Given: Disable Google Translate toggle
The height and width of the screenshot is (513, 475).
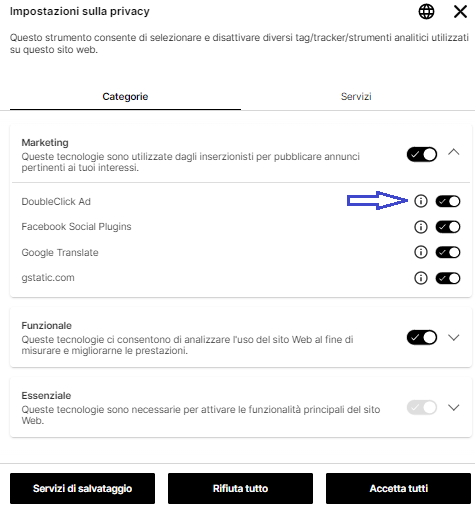Looking at the screenshot, I should (x=448, y=252).
